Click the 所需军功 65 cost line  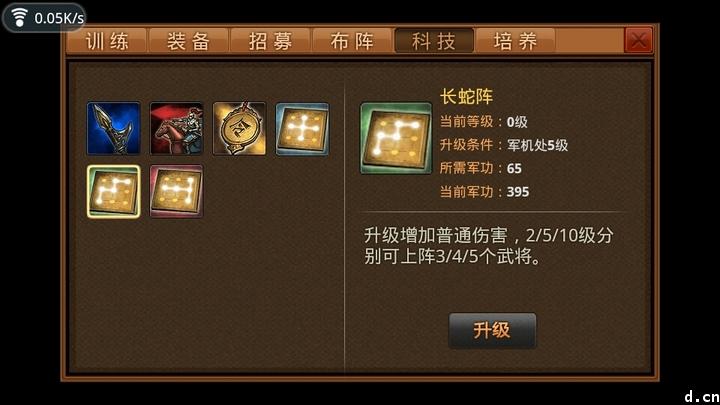click(x=481, y=169)
